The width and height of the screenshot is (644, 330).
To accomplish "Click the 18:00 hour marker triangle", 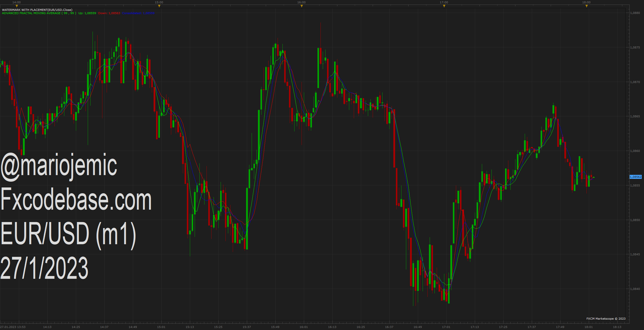I will point(587,6).
